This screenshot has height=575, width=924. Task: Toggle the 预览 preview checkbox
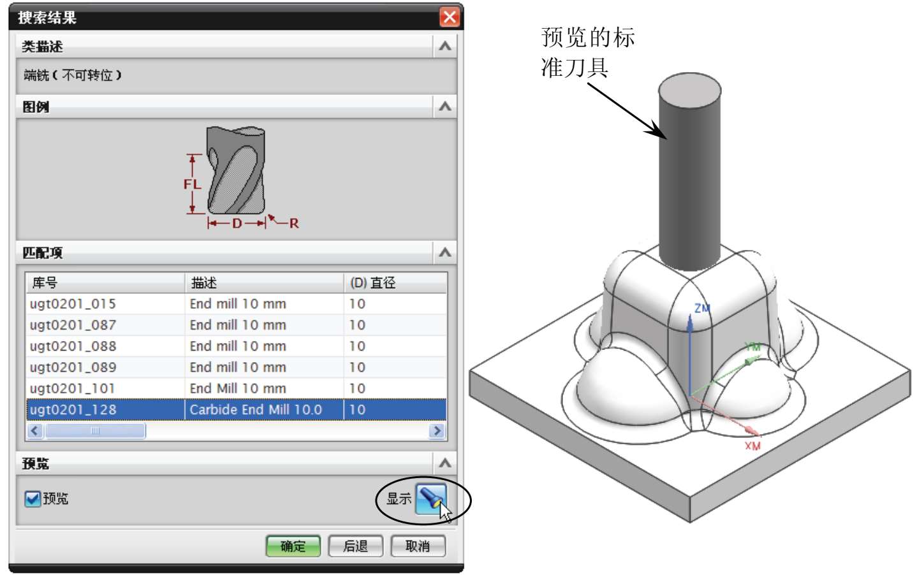pos(32,499)
